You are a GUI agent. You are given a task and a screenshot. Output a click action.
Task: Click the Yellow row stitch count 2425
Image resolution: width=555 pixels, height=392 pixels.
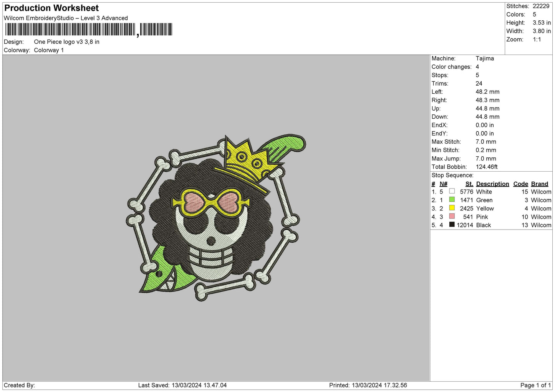coord(466,208)
